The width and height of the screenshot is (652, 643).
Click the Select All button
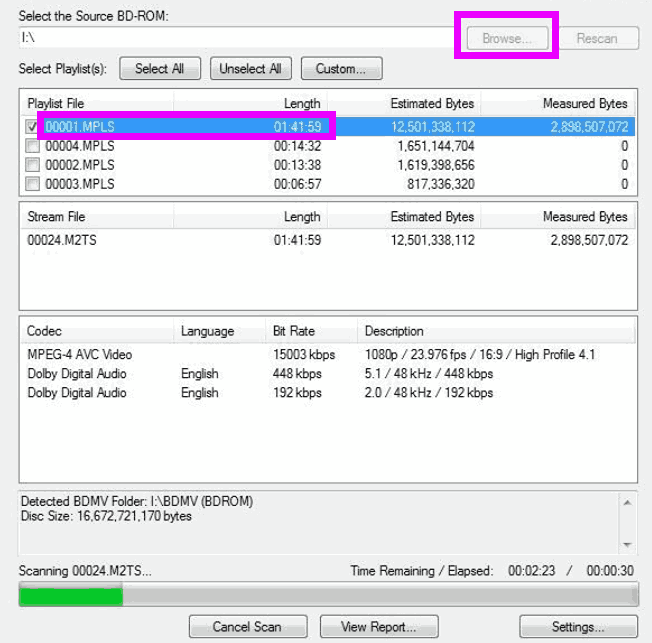tap(160, 69)
